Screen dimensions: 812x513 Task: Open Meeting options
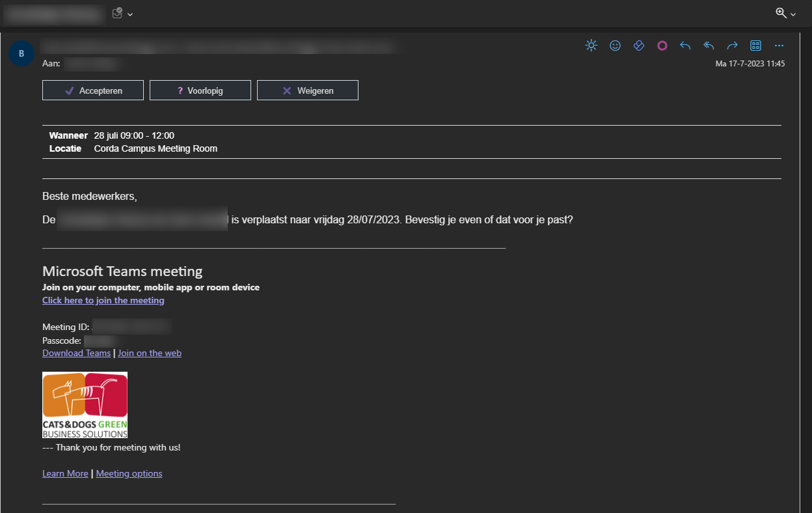tap(129, 473)
